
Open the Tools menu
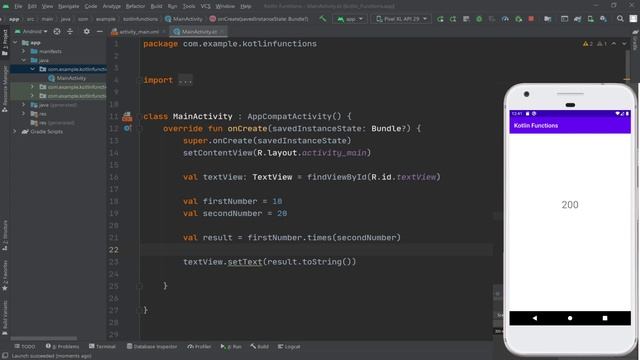(x=189, y=6)
